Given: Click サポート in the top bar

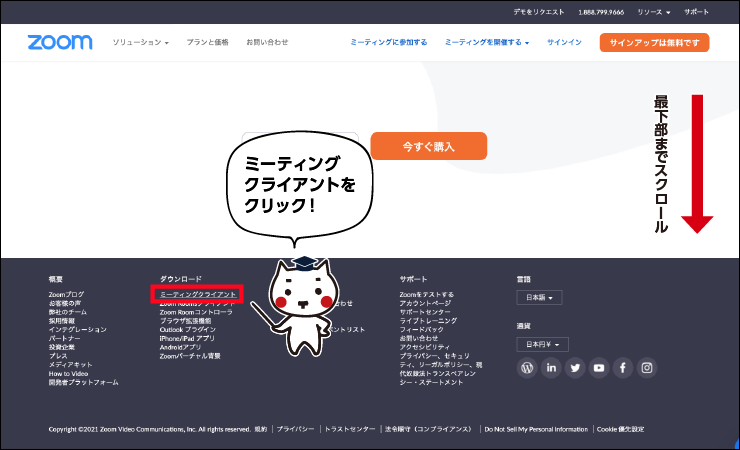Looking at the screenshot, I should click(x=697, y=12).
